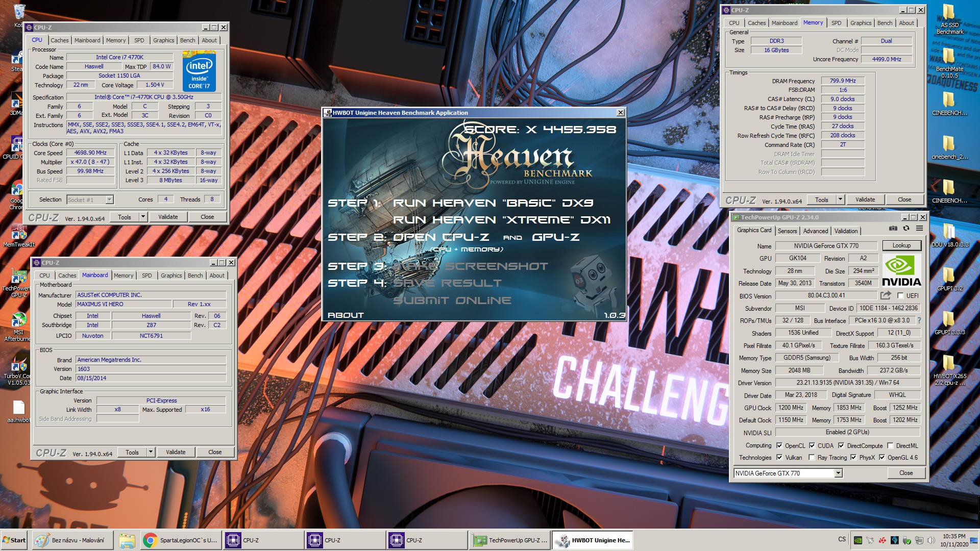Click Validate in Mainboard CPU-Z window
Viewport: 980px width, 551px height.
coord(176,452)
